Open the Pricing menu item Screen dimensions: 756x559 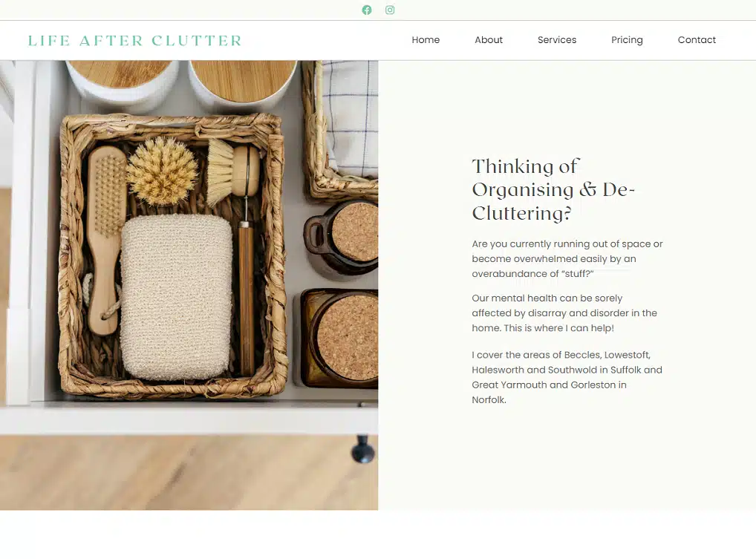click(x=627, y=40)
